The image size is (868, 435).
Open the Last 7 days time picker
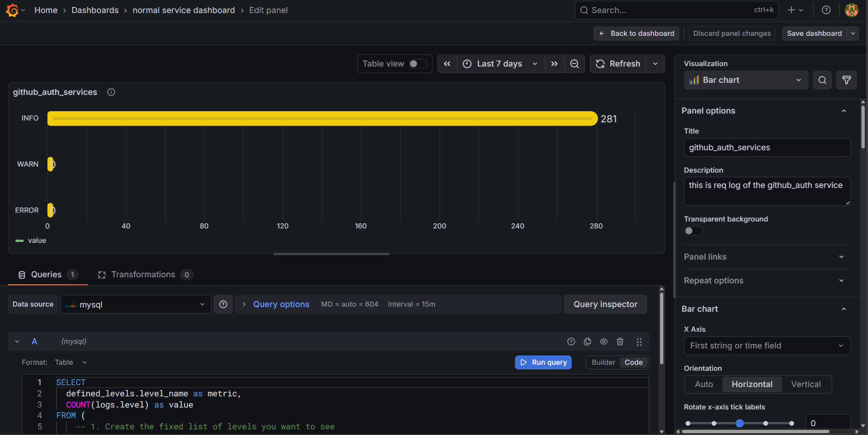point(501,64)
